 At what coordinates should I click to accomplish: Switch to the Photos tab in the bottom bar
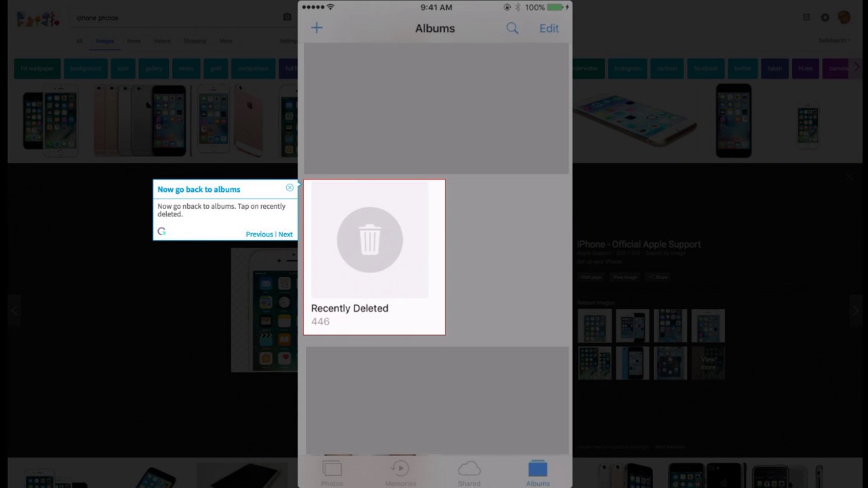(x=332, y=473)
